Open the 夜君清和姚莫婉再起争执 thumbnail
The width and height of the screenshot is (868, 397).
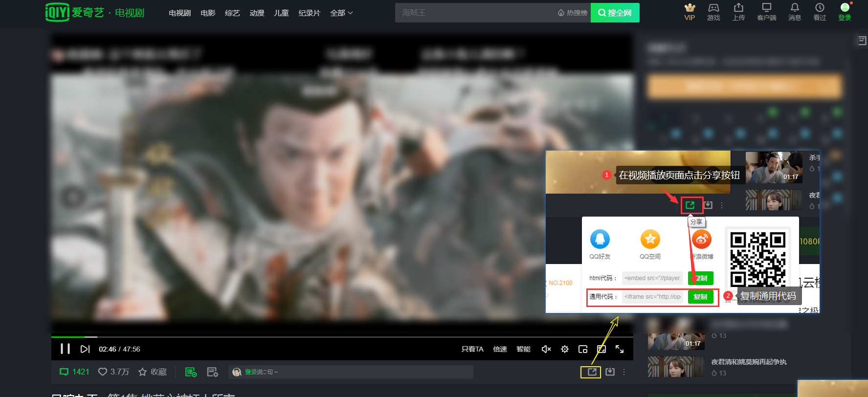(x=676, y=367)
